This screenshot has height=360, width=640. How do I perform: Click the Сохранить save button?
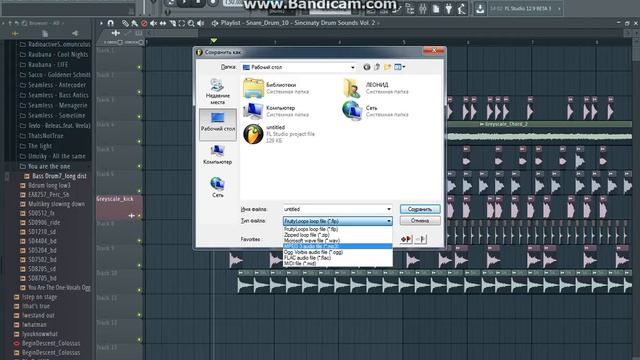click(x=420, y=209)
